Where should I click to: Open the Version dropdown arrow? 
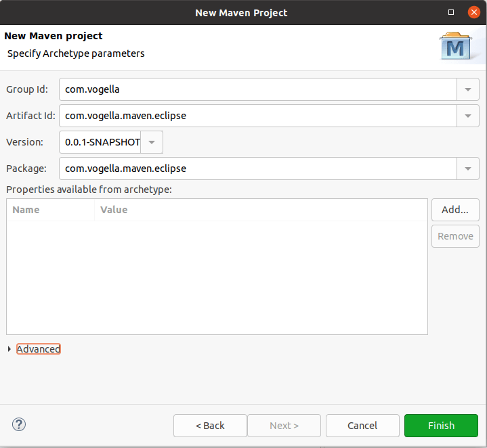tap(152, 142)
